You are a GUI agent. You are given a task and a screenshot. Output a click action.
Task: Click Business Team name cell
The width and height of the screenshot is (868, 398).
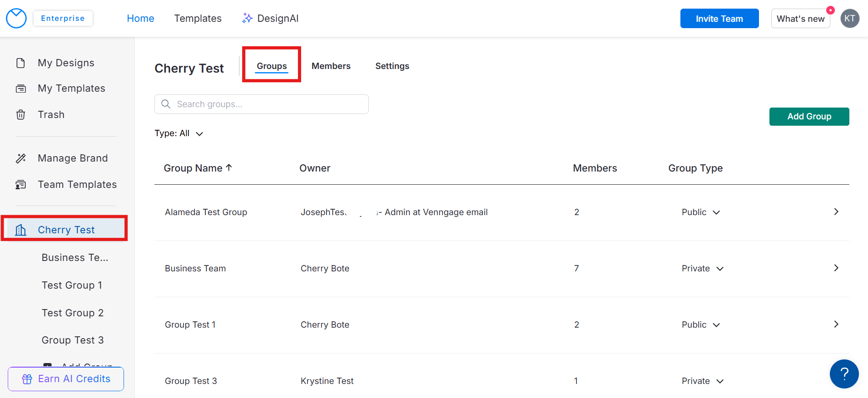195,268
